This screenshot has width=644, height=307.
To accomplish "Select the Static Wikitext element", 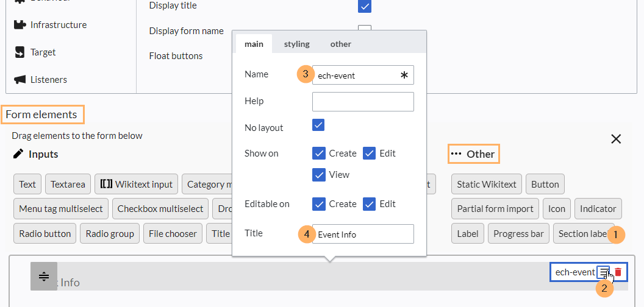I will [487, 185].
